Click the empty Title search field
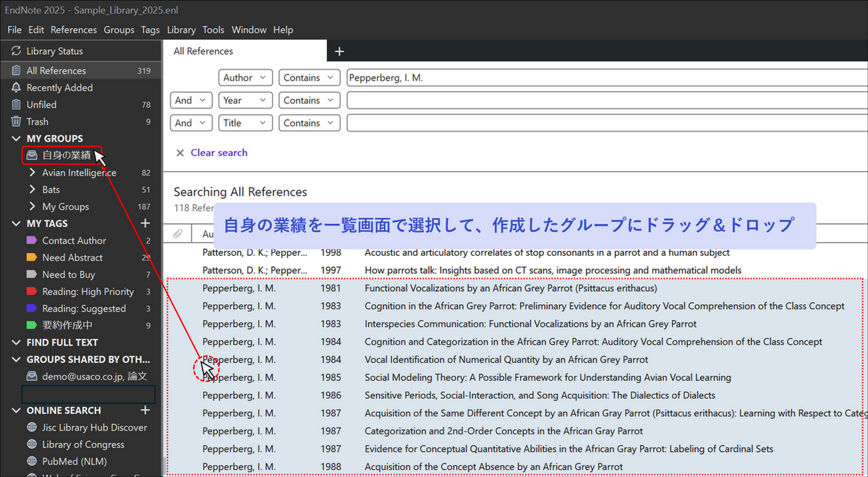This screenshot has height=477, width=868. pos(607,123)
